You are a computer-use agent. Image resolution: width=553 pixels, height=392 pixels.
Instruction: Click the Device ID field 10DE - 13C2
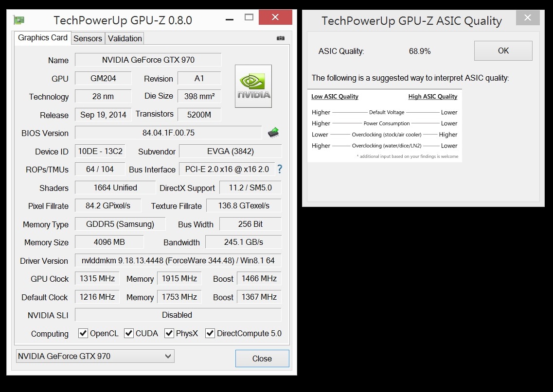(100, 151)
